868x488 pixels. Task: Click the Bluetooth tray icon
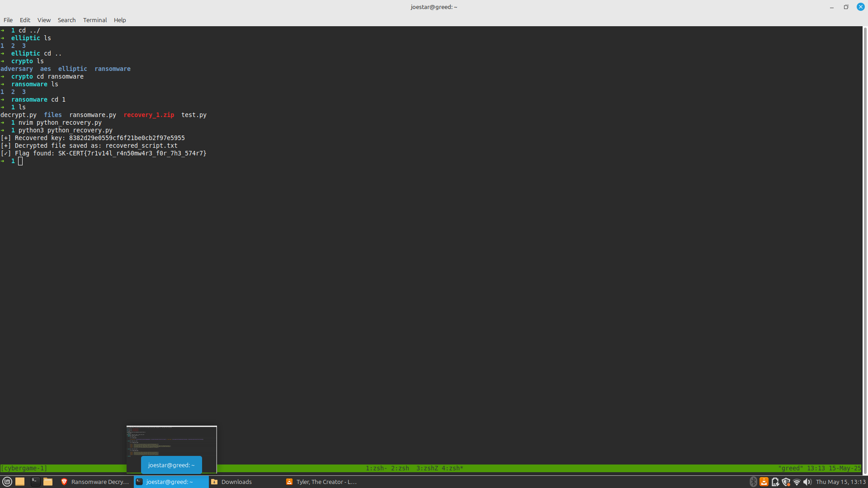click(x=753, y=482)
